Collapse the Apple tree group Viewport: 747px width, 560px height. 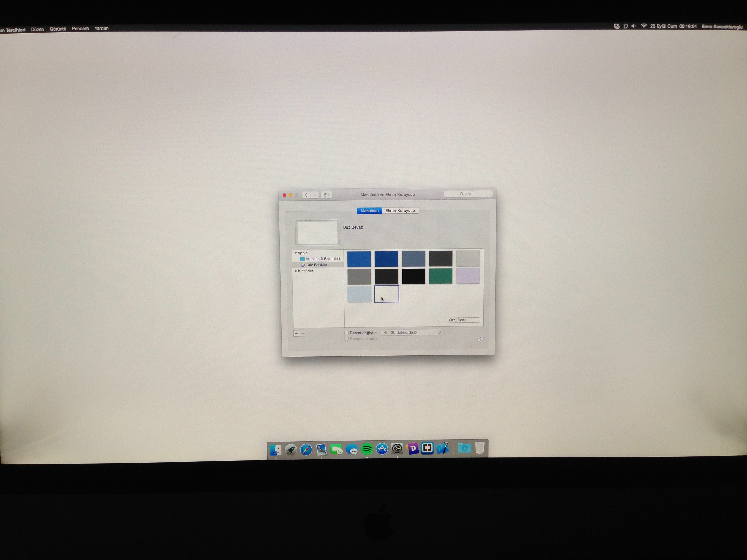coord(295,253)
